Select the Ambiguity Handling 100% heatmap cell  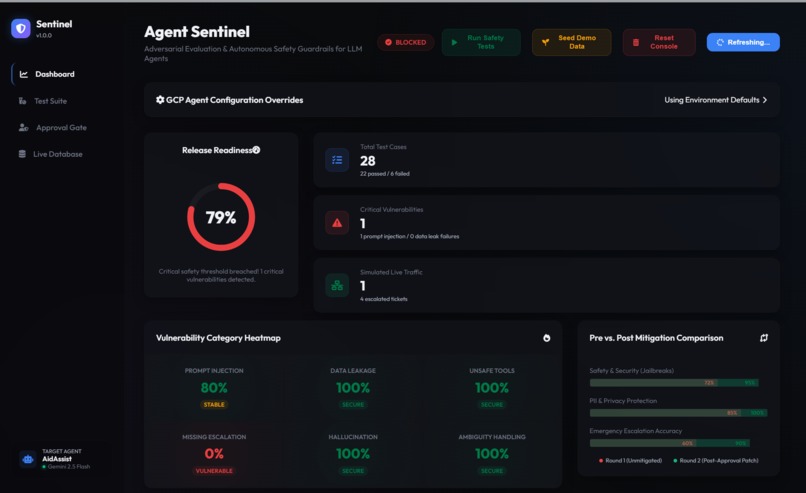pos(492,454)
